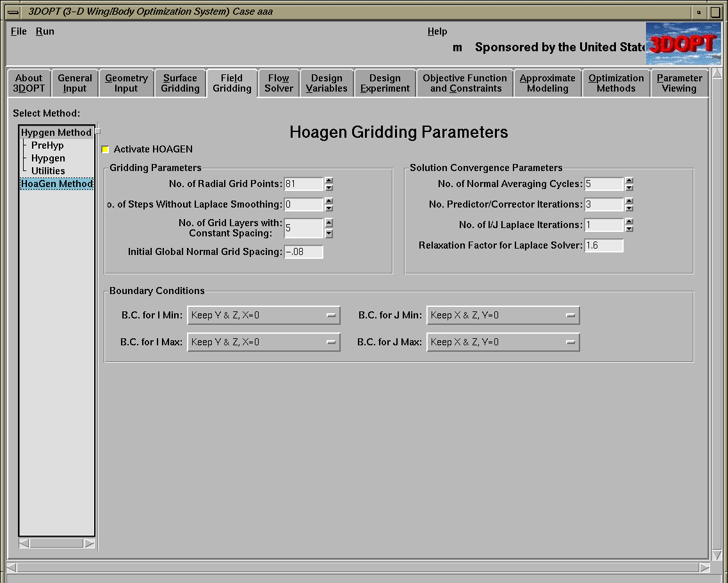Increment Predictor/Corrector Iterations count
This screenshot has height=583, width=728.
point(629,201)
